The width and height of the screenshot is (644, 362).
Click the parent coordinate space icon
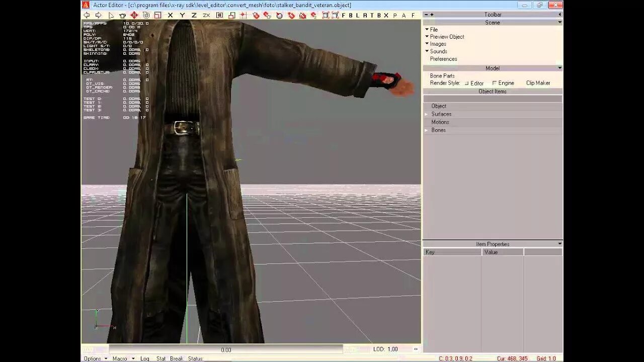[x=219, y=15]
